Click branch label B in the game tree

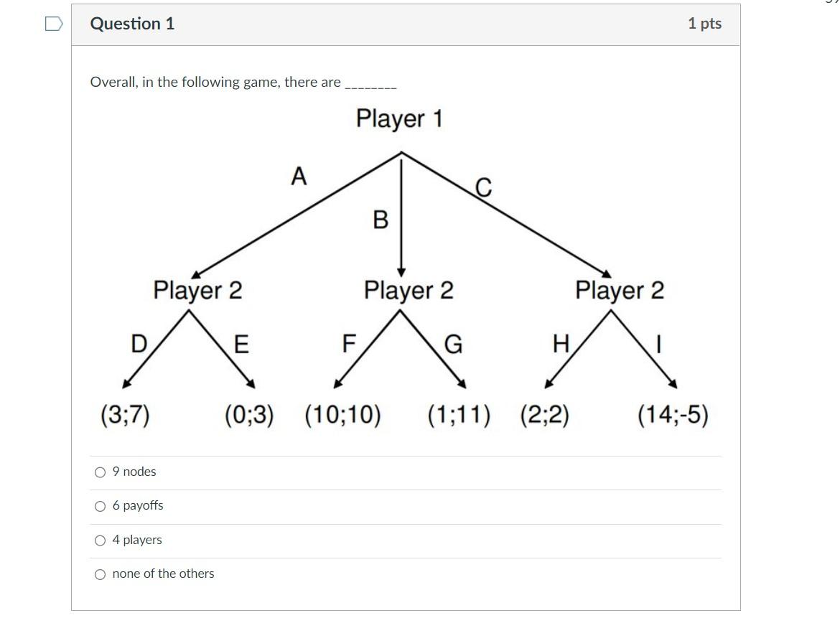tap(379, 221)
